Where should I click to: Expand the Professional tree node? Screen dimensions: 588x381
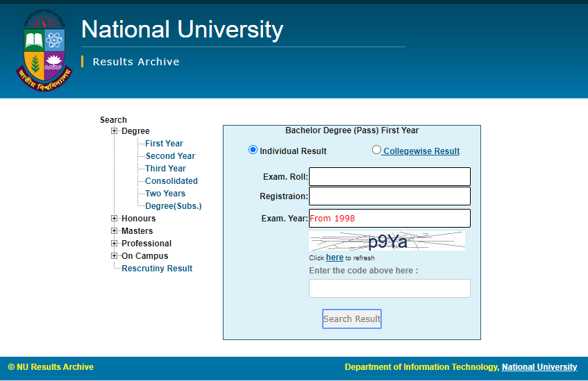[114, 244]
